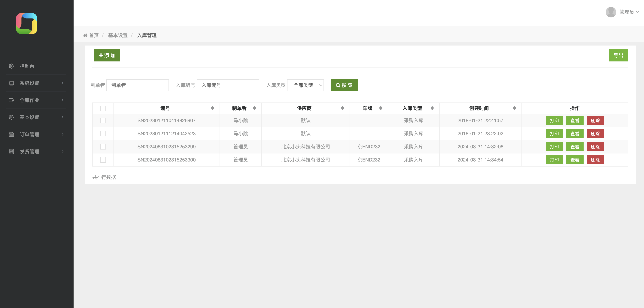Click cell 2024-08-31 14:32:08

point(480,147)
